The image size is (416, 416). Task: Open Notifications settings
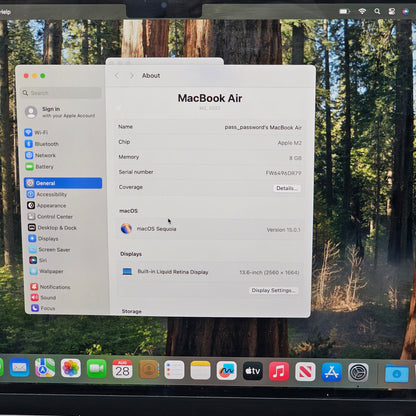[50, 287]
